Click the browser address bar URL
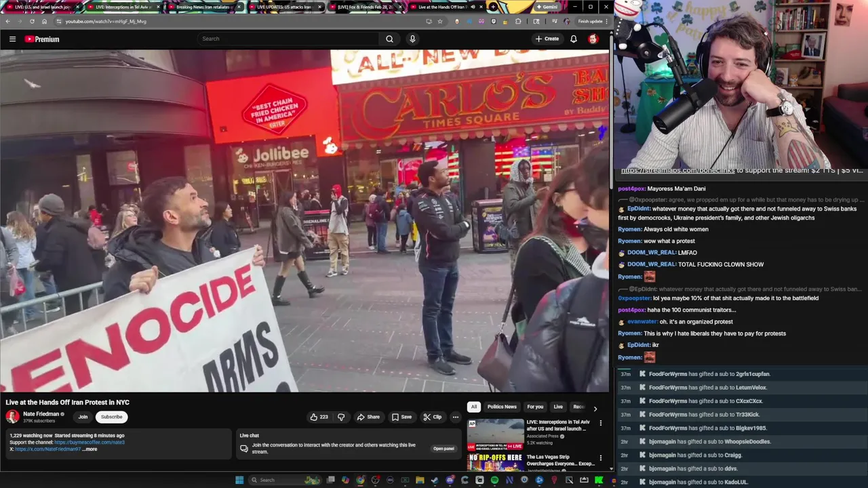This screenshot has height=488, width=868. (x=106, y=21)
